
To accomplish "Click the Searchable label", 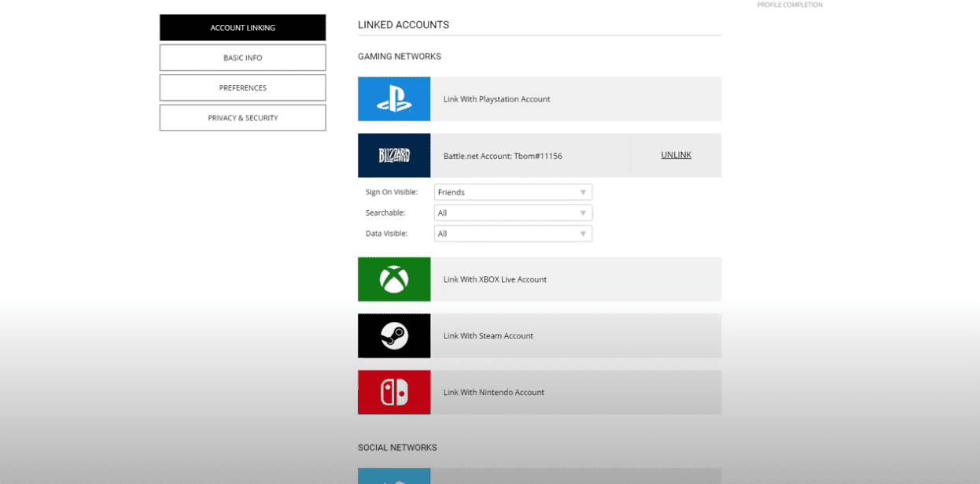I will 385,213.
